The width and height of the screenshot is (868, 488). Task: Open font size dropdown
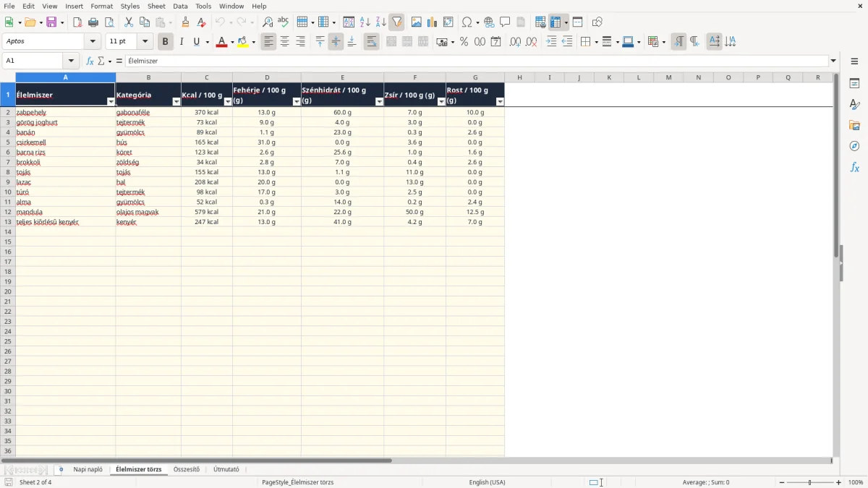[145, 42]
